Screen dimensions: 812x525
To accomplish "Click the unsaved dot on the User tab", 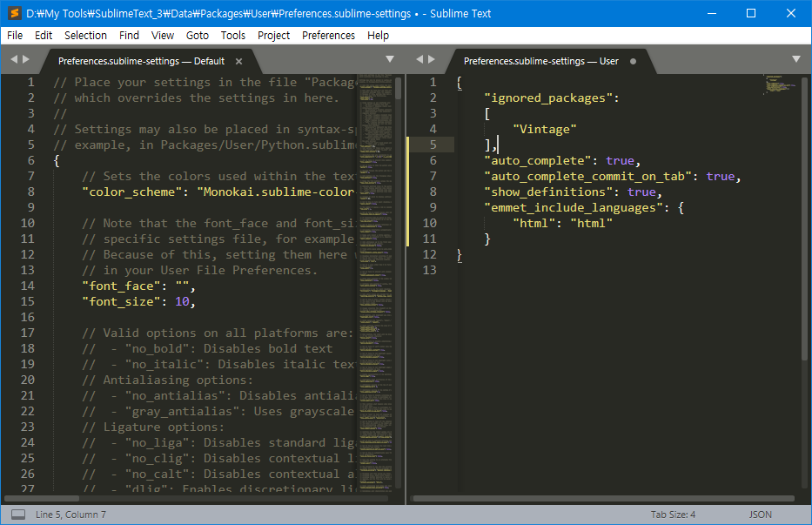I will tap(633, 61).
